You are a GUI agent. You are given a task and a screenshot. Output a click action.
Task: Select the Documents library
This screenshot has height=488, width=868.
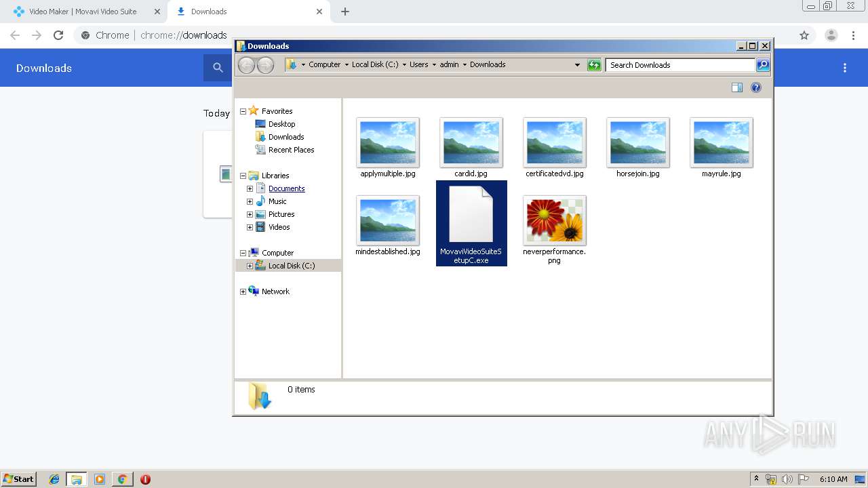[286, 188]
